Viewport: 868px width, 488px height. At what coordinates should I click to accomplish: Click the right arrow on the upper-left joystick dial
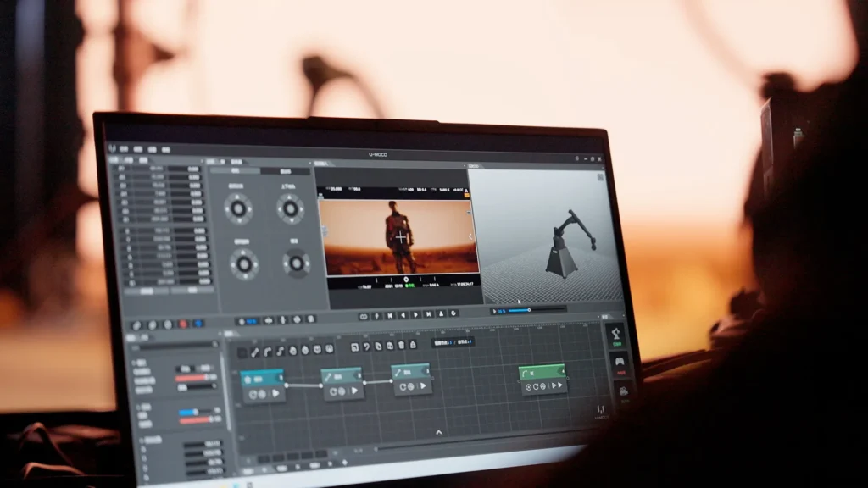coord(250,208)
